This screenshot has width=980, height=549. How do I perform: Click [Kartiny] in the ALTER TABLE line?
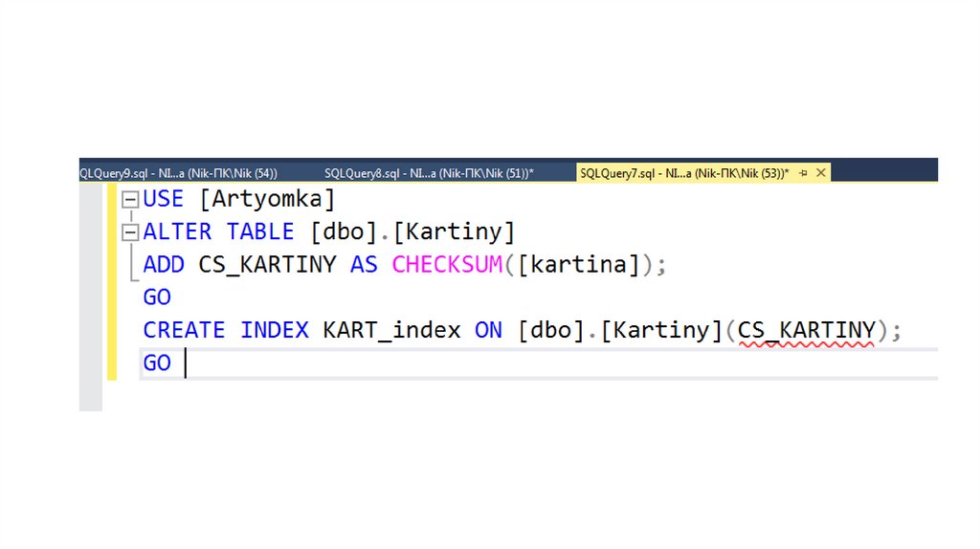click(454, 232)
